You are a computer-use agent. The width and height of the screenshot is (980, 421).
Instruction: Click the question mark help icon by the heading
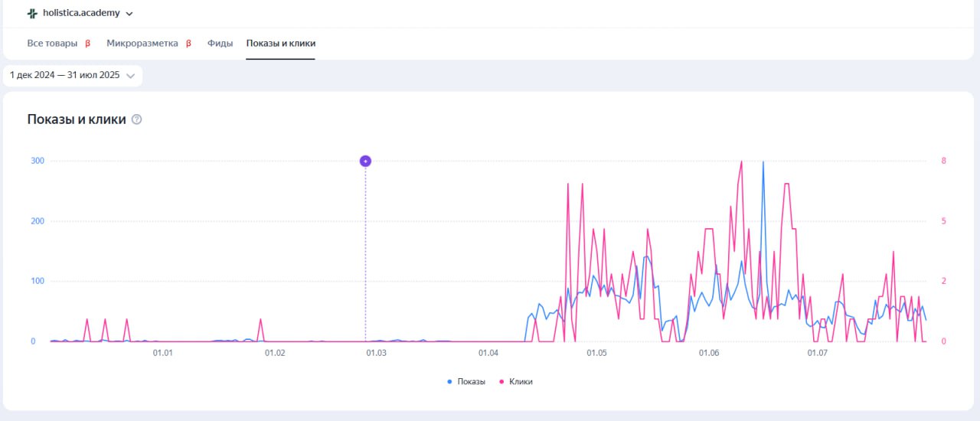point(137,119)
